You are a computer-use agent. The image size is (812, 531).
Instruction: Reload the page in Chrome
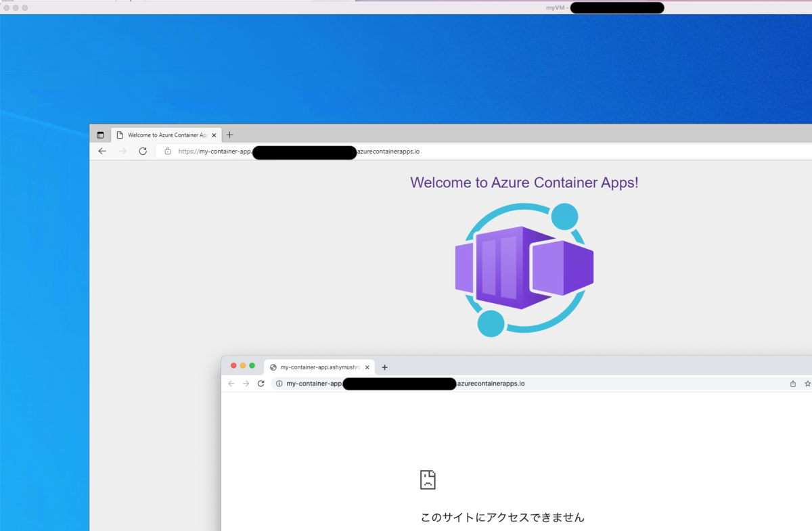tap(261, 384)
